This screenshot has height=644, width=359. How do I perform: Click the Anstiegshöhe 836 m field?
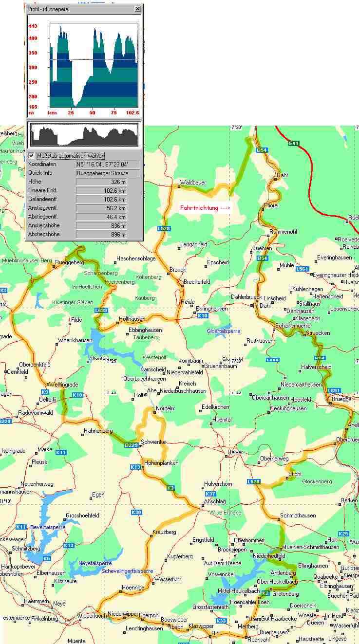tap(101, 226)
